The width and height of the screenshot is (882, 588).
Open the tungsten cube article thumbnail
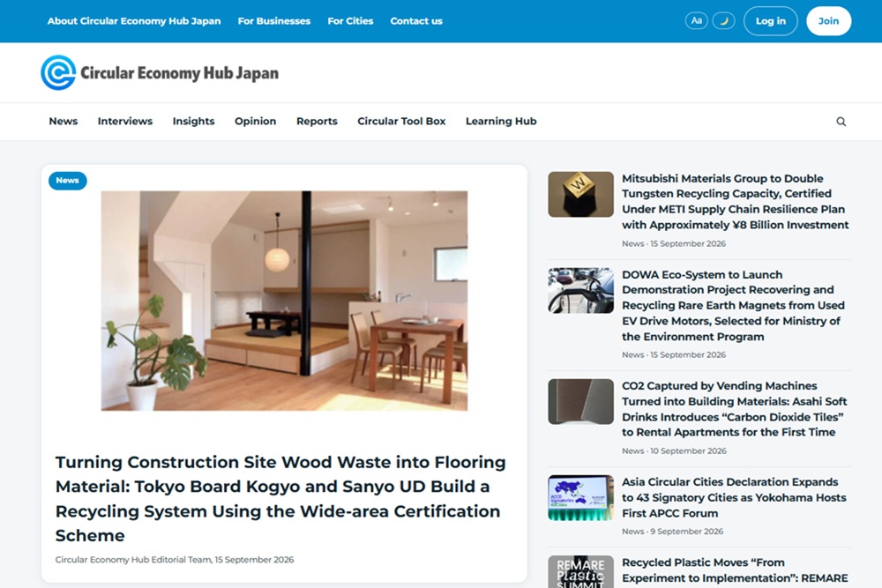[x=580, y=195]
